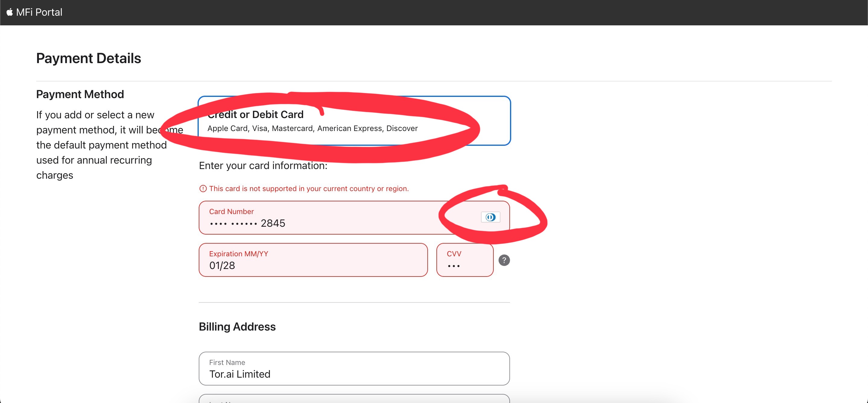
Task: Click the Payment Details heading
Action: [88, 58]
